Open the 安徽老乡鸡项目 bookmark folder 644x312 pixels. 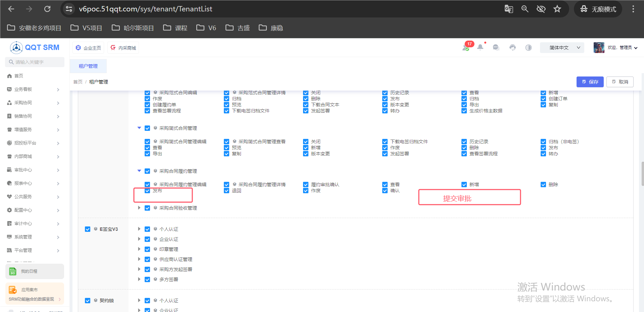(x=34, y=28)
